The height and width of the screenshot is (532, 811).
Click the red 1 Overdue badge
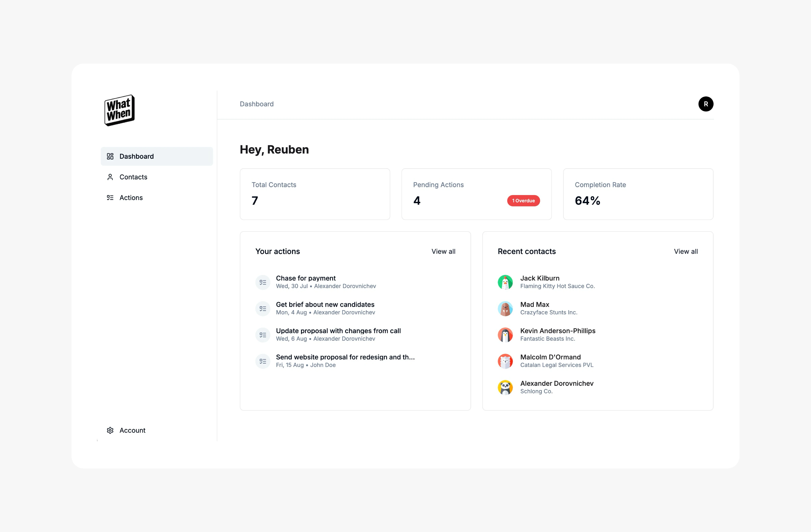coord(523,201)
